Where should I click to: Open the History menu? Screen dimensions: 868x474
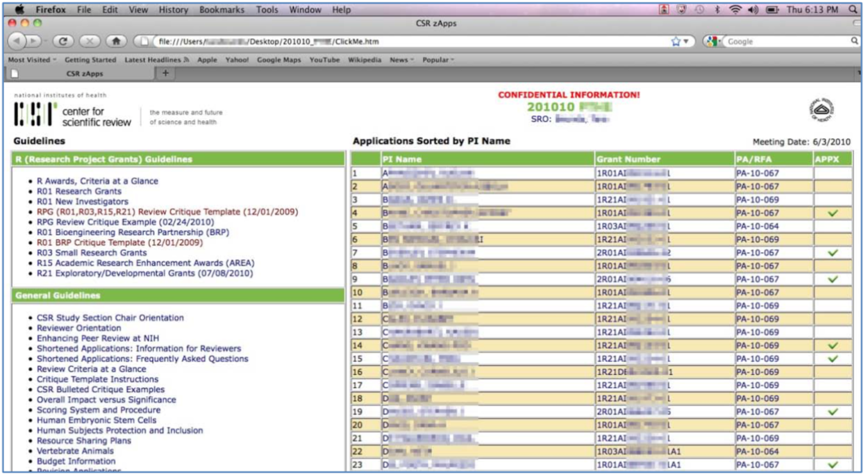click(x=173, y=10)
